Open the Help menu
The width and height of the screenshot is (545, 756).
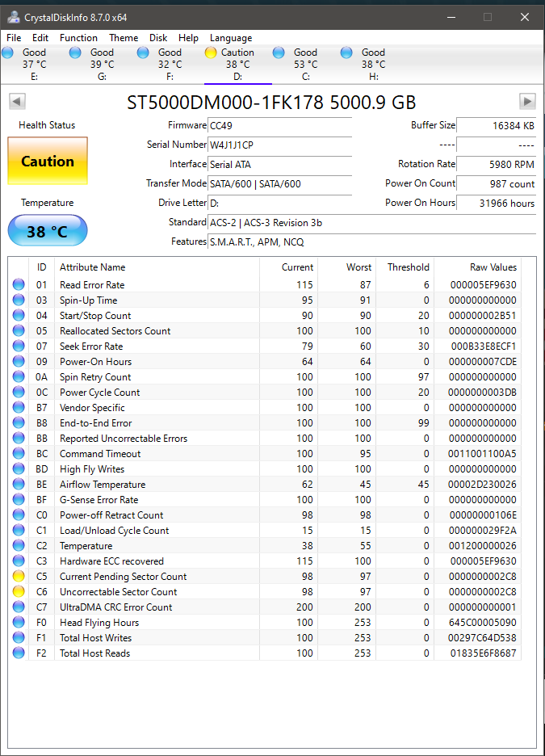pos(188,38)
